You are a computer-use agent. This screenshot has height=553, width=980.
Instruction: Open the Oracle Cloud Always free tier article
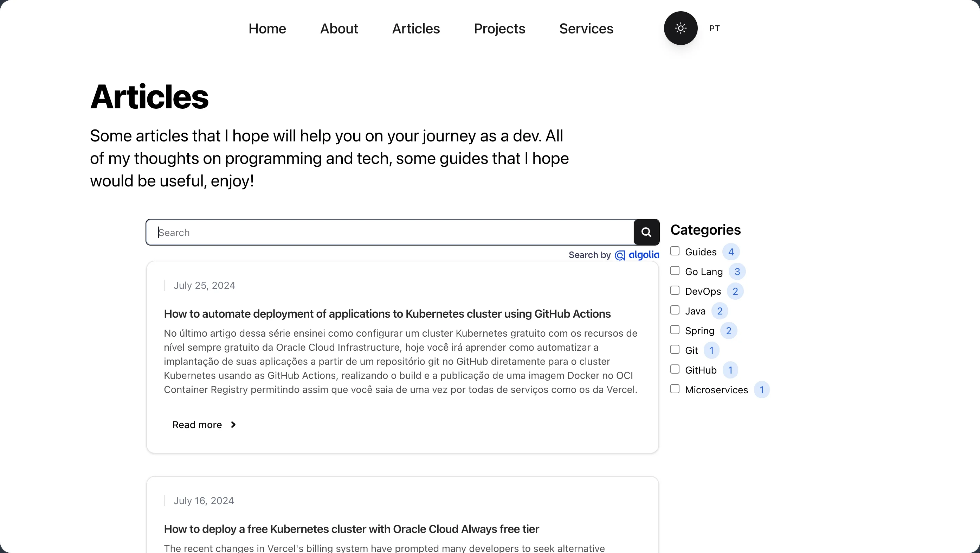coord(351,529)
